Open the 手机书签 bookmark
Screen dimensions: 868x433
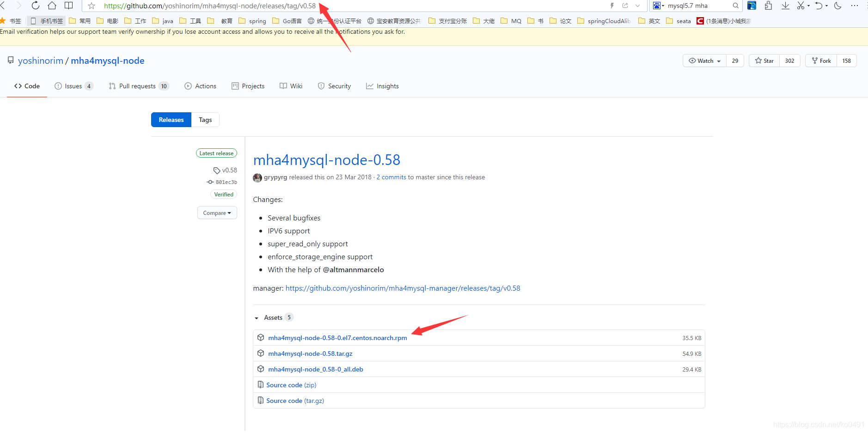47,21
